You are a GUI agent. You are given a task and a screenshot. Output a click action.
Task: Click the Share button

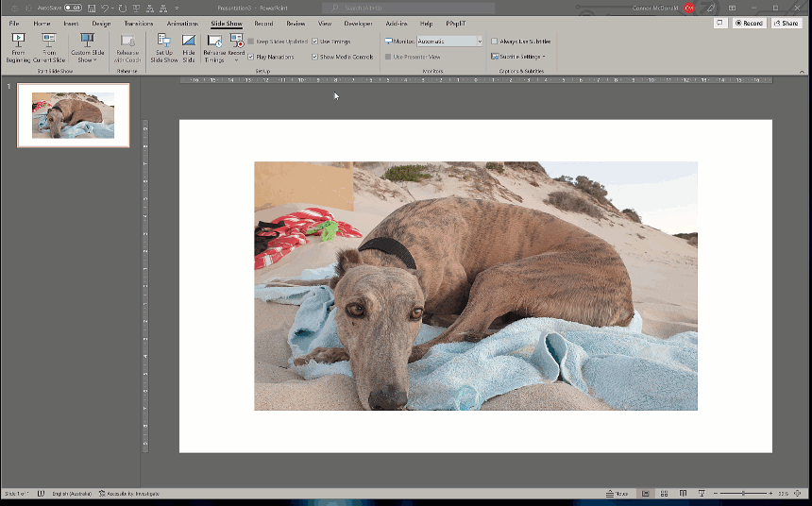[x=786, y=23]
